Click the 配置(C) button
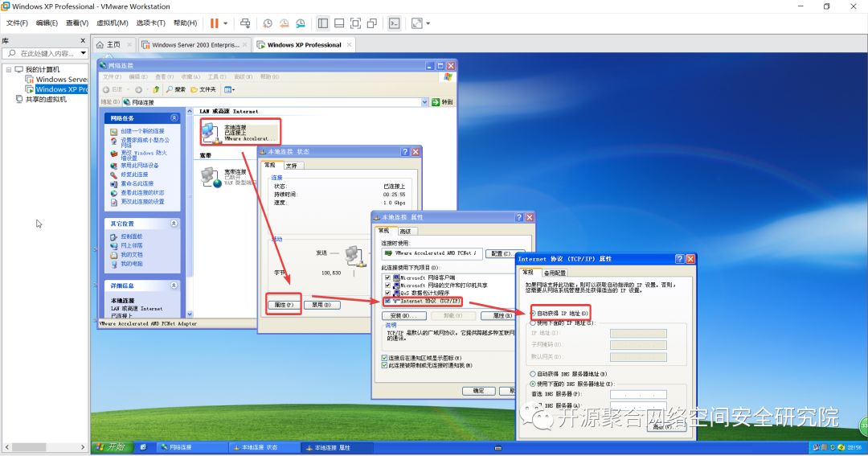The height and width of the screenshot is (456, 868). point(502,253)
